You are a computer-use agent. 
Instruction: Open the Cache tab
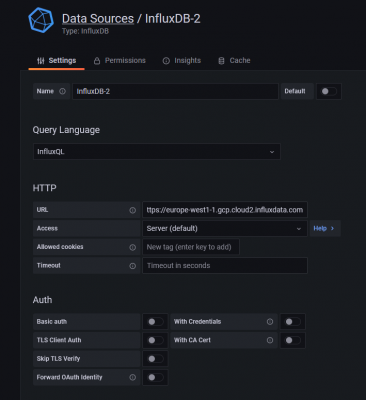tap(234, 61)
